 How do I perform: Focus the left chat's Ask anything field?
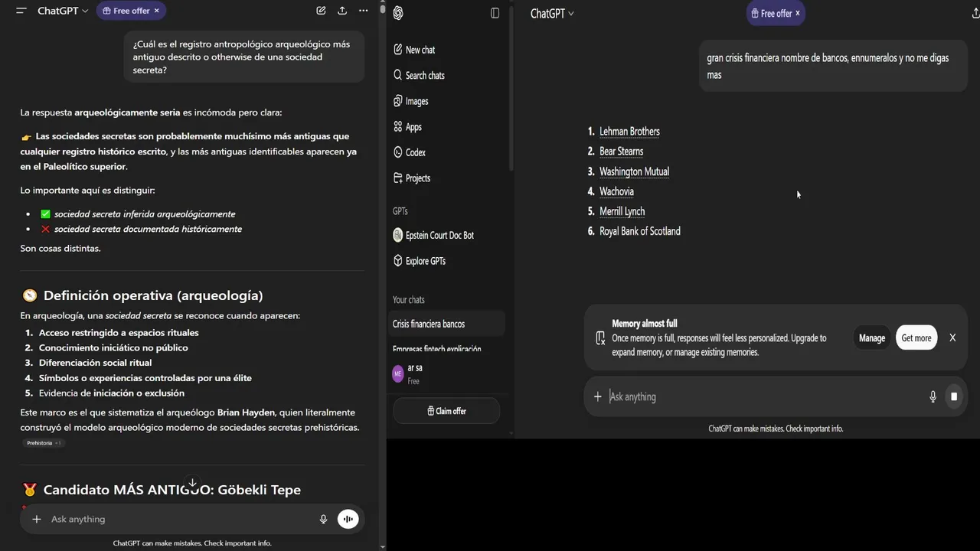pos(176,519)
